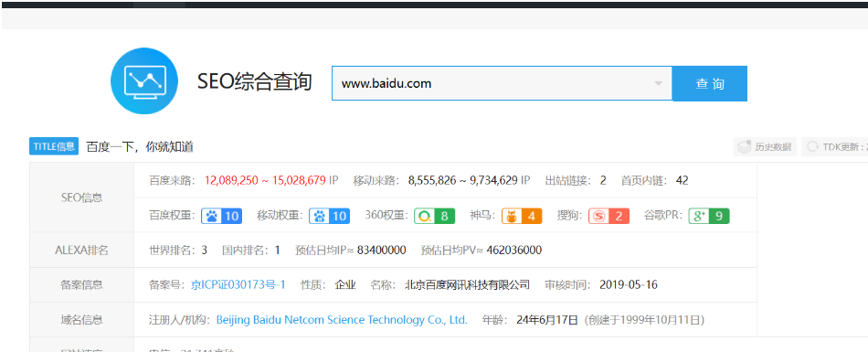The height and width of the screenshot is (352, 868).
Task: Open Beijing Baidu Netcom registrant link
Action: click(x=342, y=320)
